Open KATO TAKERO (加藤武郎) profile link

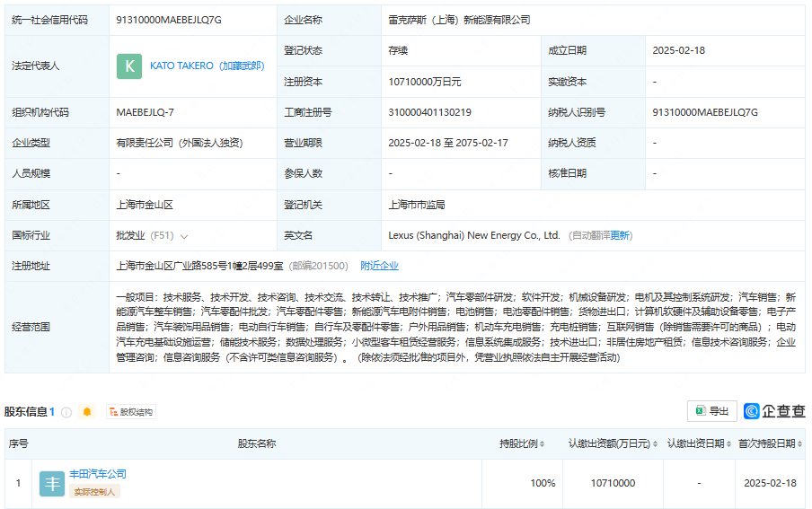207,66
